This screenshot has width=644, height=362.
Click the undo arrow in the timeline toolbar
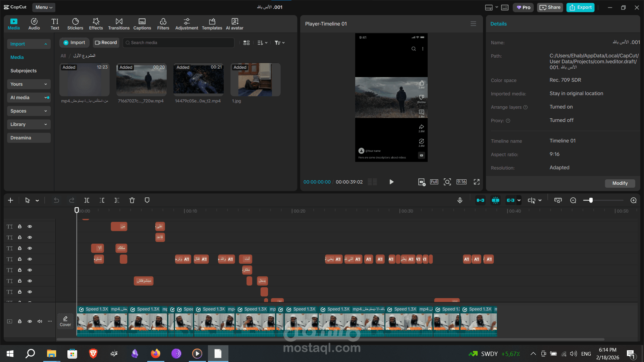[56, 200]
